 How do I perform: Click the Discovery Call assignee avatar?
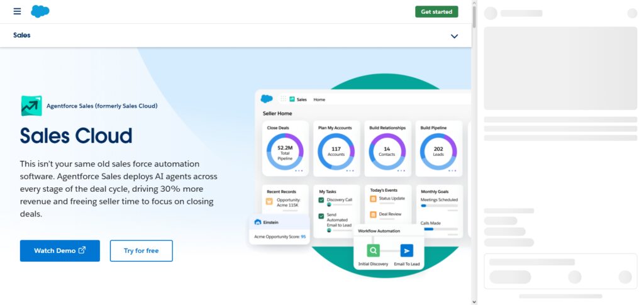[x=329, y=204]
